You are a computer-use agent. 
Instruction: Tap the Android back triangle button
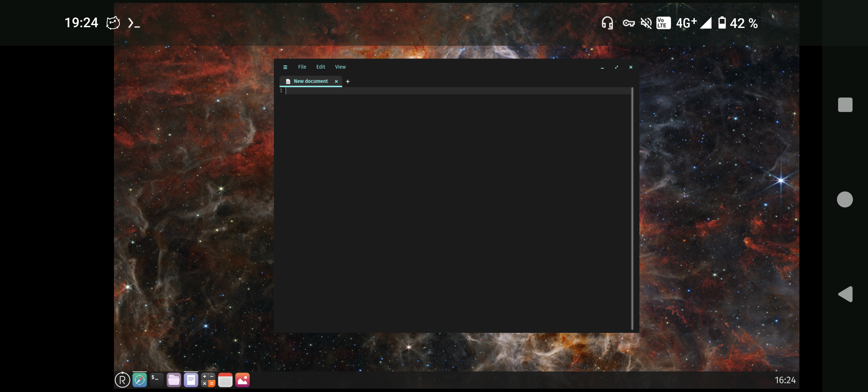pos(845,294)
